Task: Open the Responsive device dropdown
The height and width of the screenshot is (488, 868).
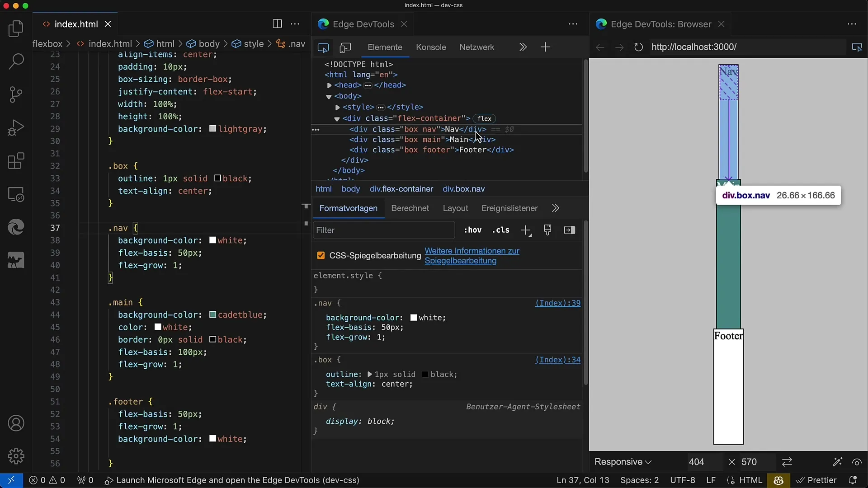Action: [x=623, y=462]
